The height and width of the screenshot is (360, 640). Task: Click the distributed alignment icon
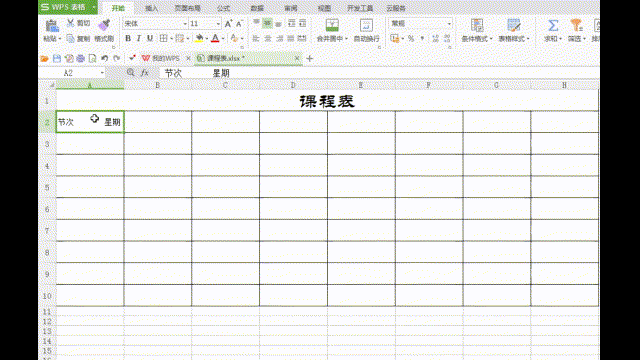[x=302, y=38]
